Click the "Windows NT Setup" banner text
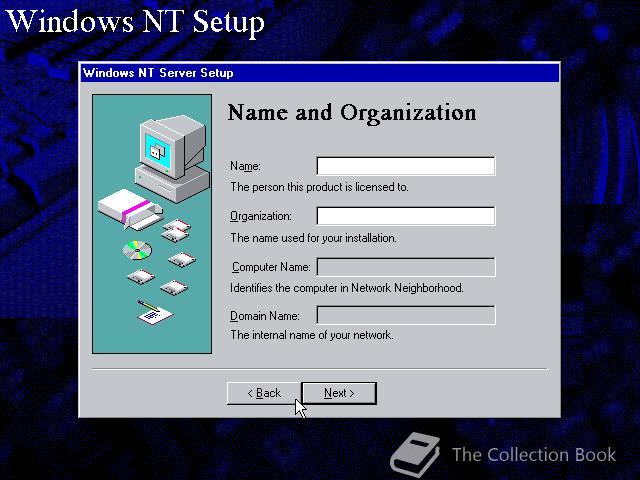 [136, 21]
